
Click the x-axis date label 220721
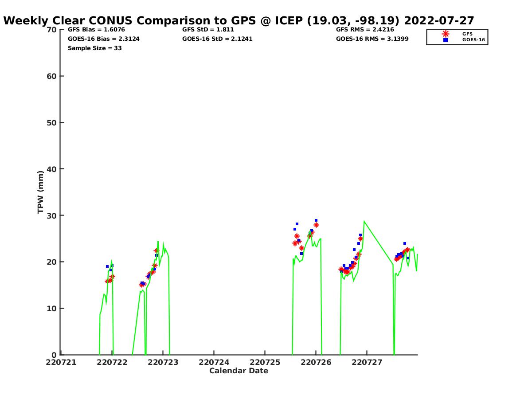(x=61, y=362)
